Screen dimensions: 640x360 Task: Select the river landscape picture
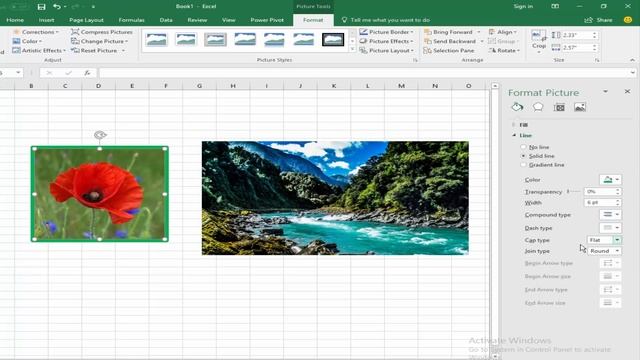[x=335, y=198]
